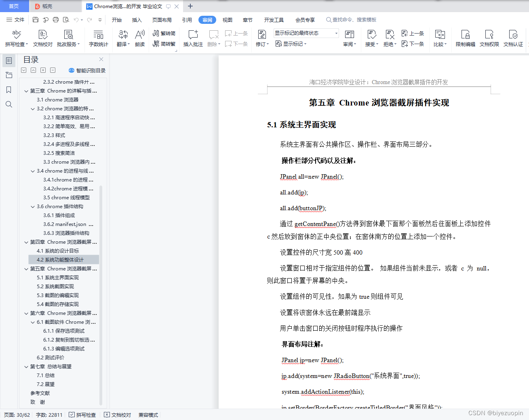
Task: Go to next change (下一条) beside reject
Action: click(x=413, y=44)
